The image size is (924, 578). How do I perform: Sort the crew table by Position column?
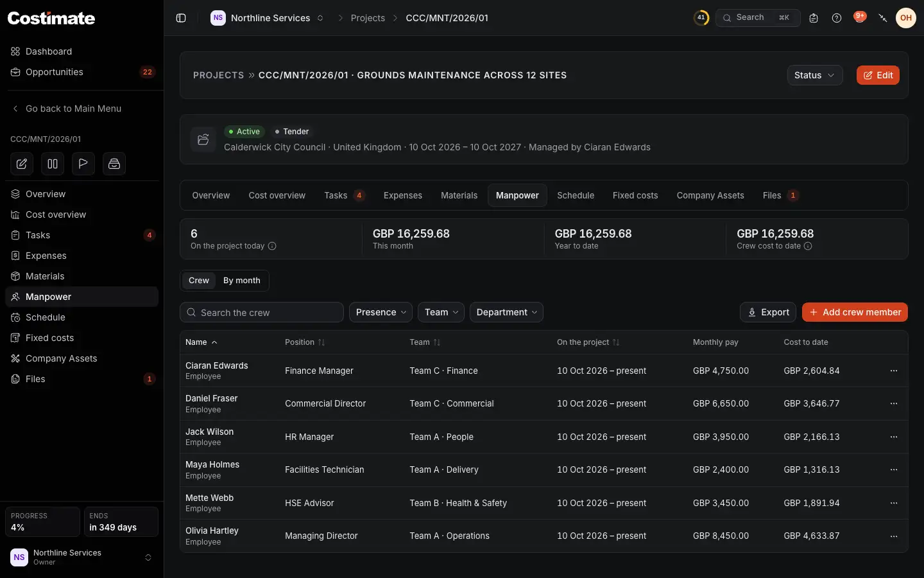coord(305,342)
